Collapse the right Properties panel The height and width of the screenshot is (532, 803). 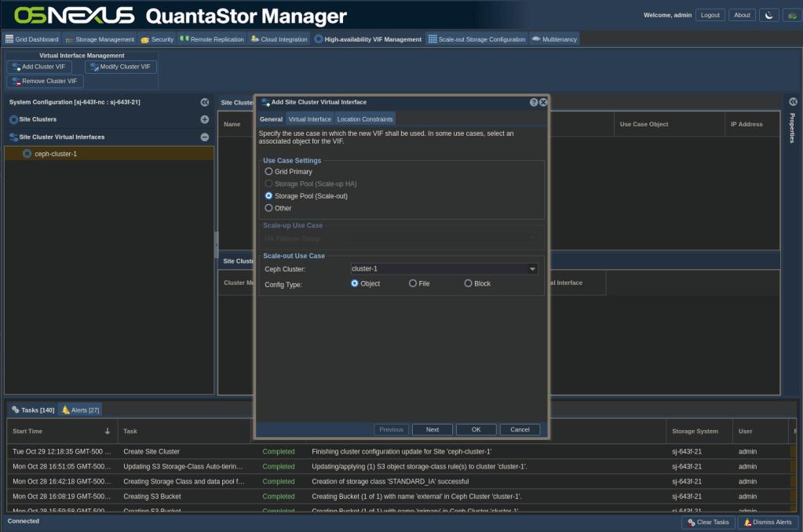(793, 102)
